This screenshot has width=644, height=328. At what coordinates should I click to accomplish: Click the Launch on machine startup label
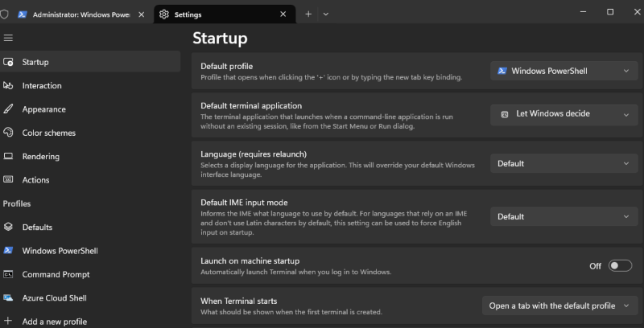(250, 260)
